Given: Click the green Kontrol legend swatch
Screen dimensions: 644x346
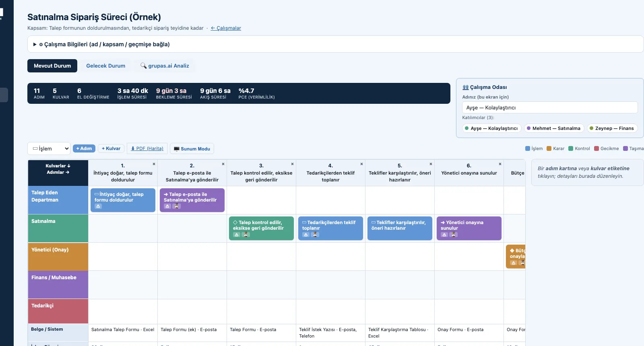Looking at the screenshot, I should point(571,148).
